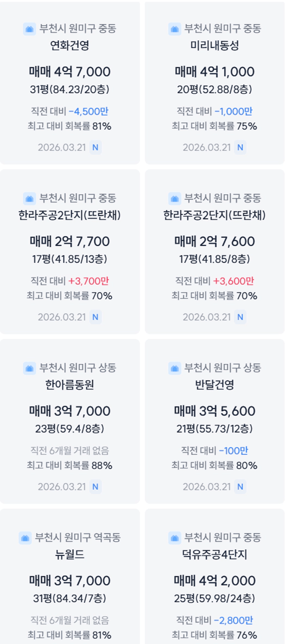The image size is (285, 644).
Task: Click the N badge on the 미리내동성 card
Action: pos(240,147)
